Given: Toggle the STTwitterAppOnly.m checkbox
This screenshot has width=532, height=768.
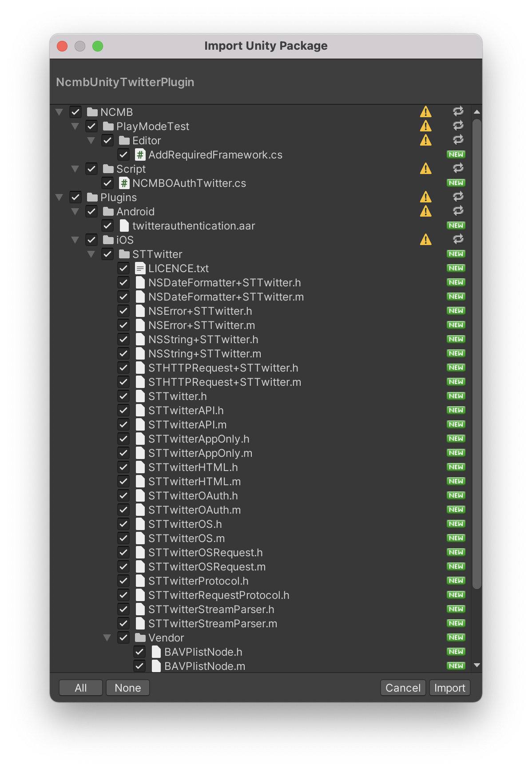Looking at the screenshot, I should 123,453.
